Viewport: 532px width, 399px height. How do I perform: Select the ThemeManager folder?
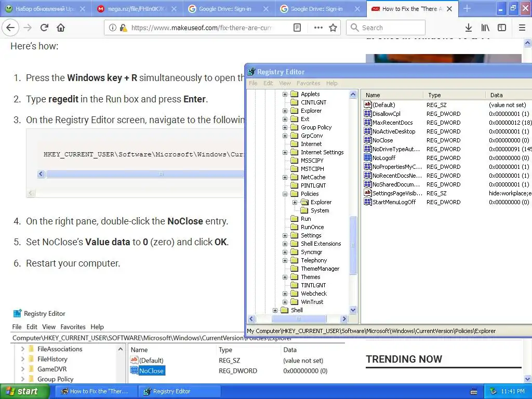click(320, 269)
